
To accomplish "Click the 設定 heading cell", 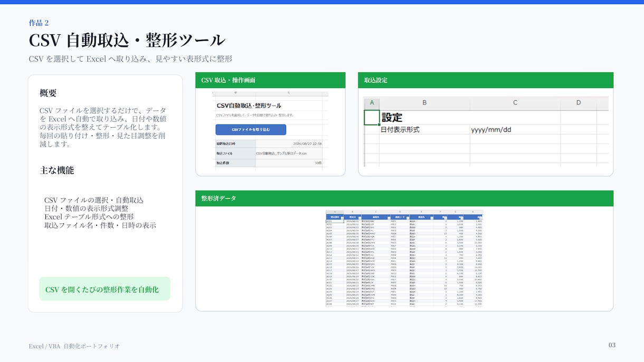I will tap(424, 117).
